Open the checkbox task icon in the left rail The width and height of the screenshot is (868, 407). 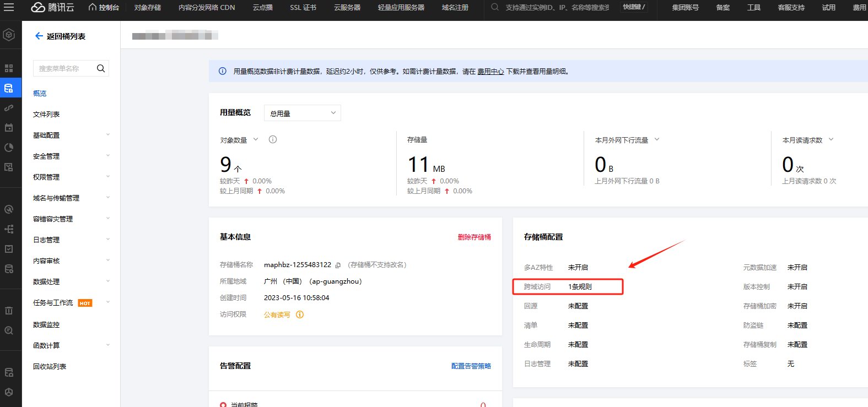point(9,249)
